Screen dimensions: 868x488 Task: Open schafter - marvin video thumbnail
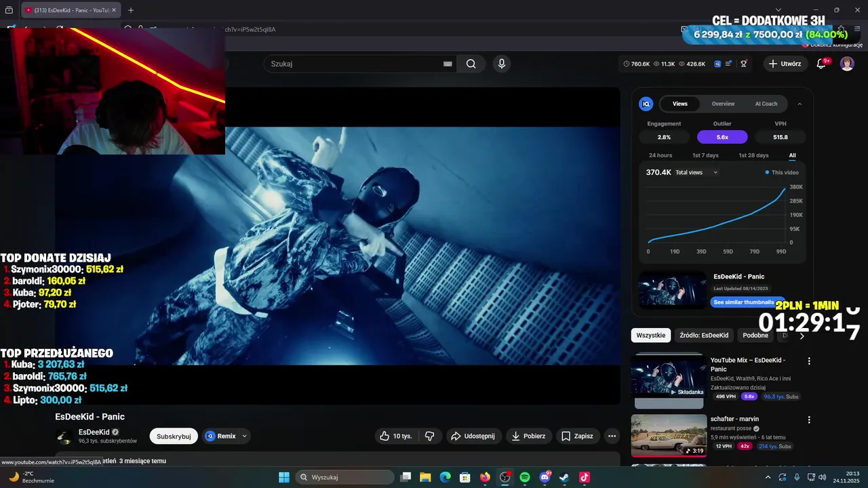coord(669,436)
